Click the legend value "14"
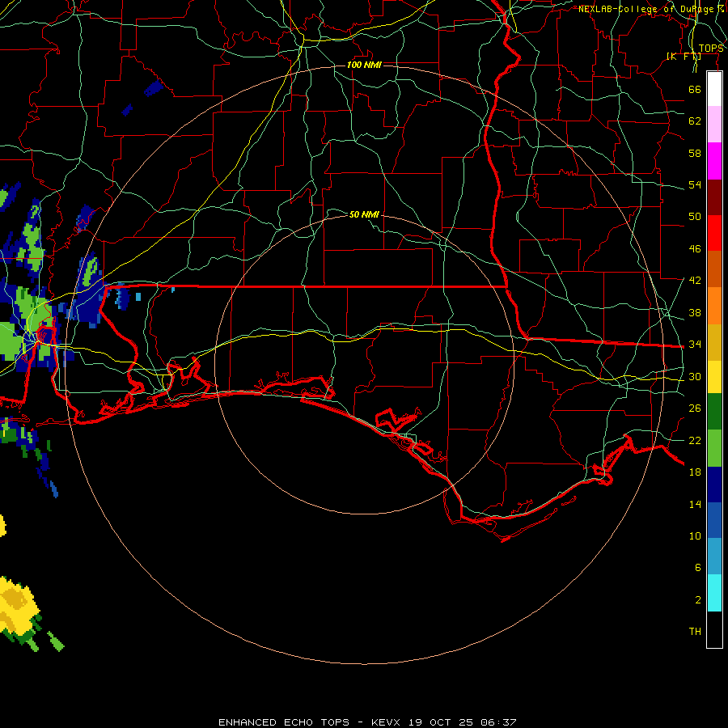Viewport: 728px width, 728px height. 695,504
